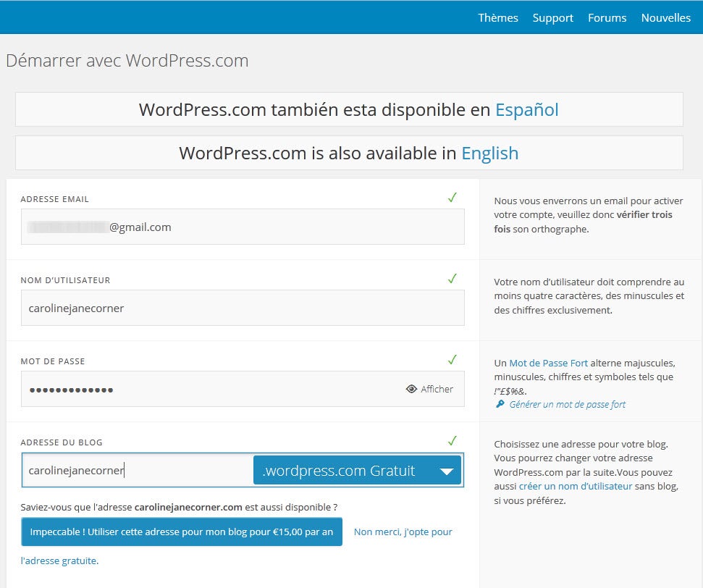Image resolution: width=703 pixels, height=588 pixels.
Task: Click green checkmark beside Nom d'utilisateur
Action: (452, 279)
